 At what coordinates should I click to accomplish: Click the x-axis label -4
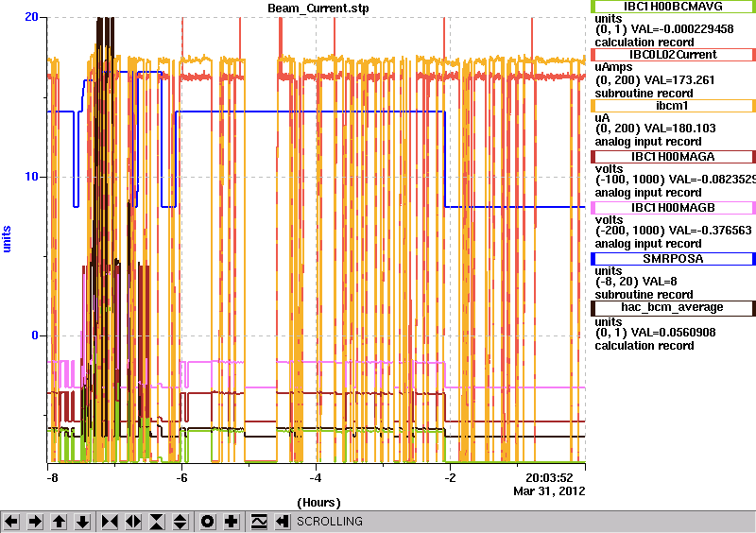tap(316, 478)
